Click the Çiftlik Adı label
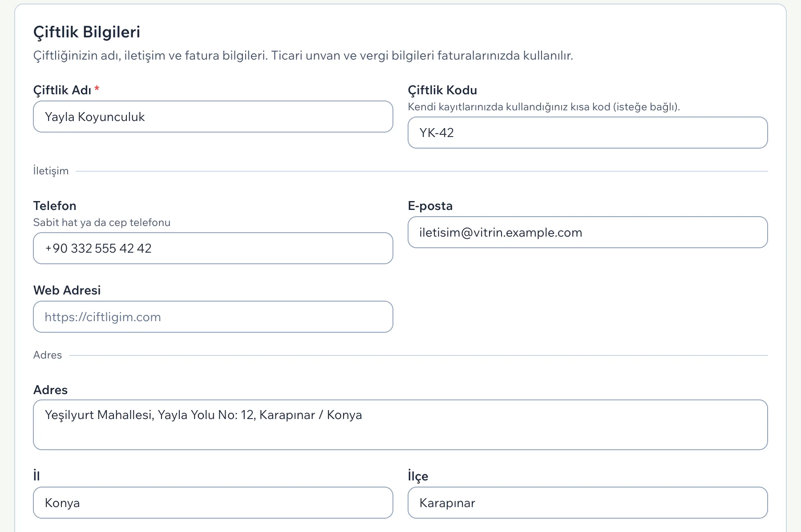 [62, 90]
